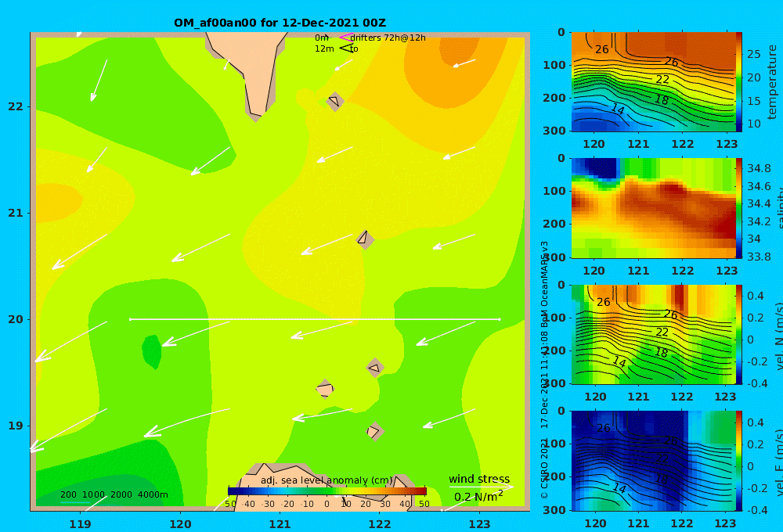Select the island marker near 22N 121.5E
Image resolution: width=783 pixels, height=532 pixels.
point(334,101)
